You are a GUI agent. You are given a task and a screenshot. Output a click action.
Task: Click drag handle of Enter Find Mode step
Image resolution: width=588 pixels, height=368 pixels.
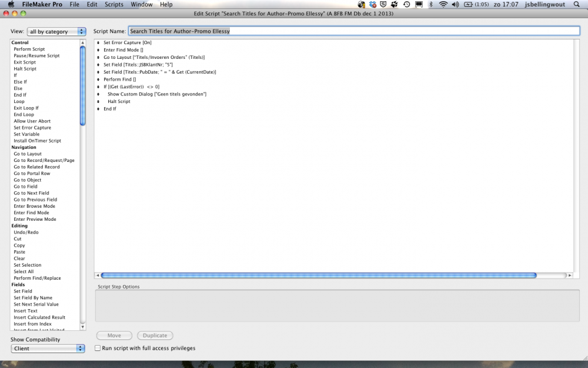(98, 50)
